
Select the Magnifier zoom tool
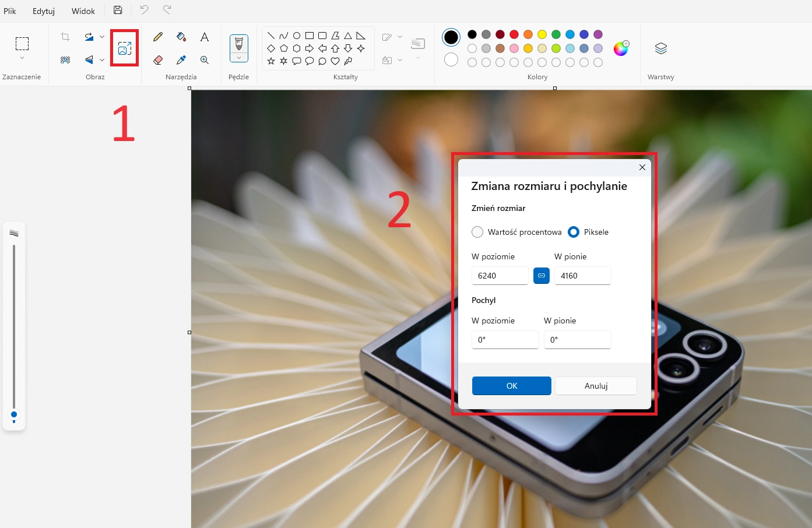[205, 60]
